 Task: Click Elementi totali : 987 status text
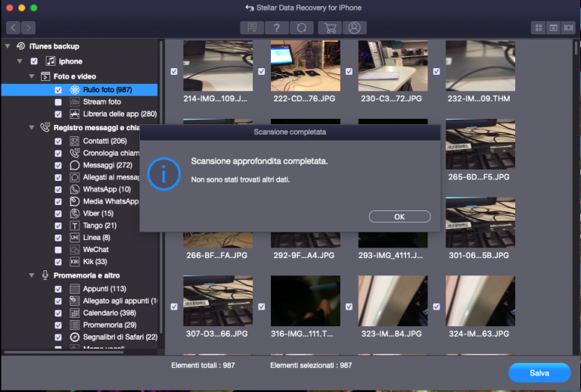[x=203, y=366]
